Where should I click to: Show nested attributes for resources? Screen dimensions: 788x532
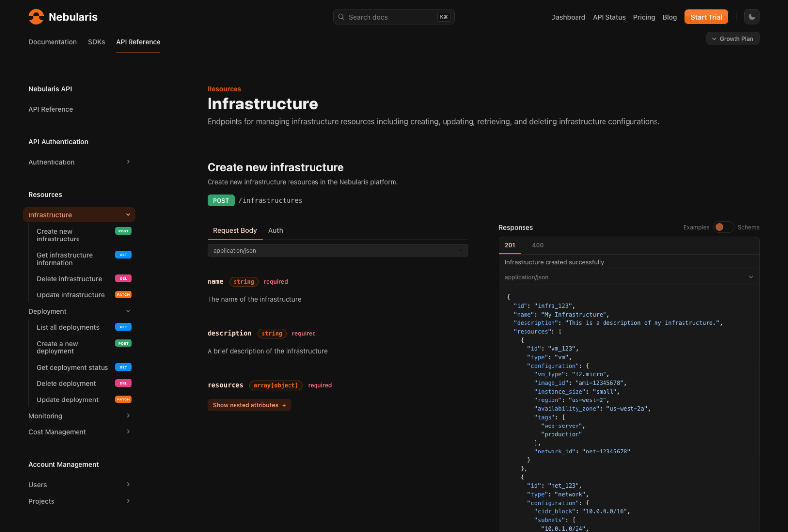249,405
